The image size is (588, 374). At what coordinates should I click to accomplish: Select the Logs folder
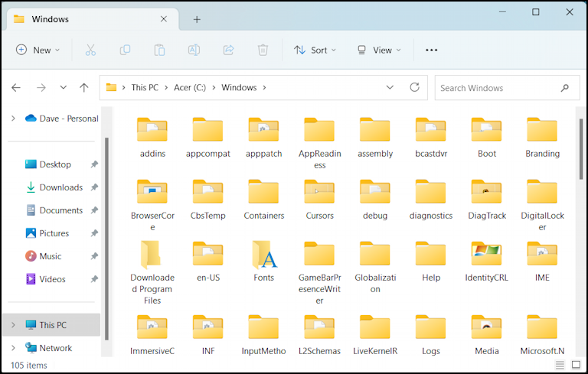[x=431, y=335]
